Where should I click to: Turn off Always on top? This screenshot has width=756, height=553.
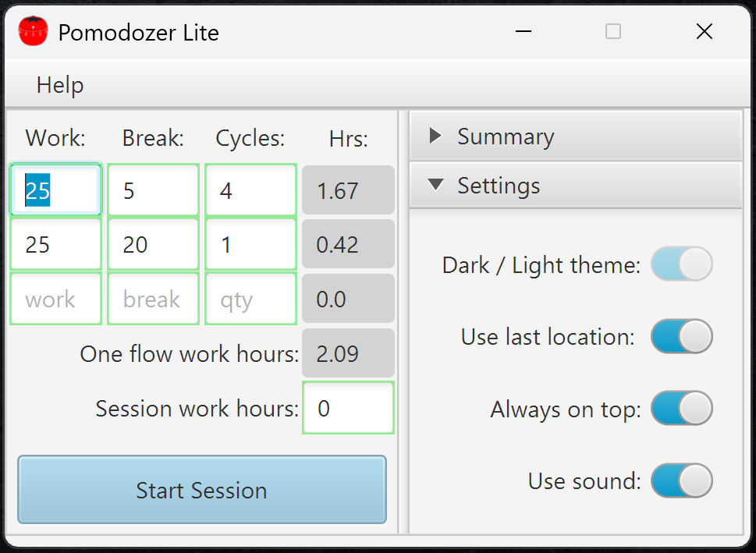click(x=681, y=409)
